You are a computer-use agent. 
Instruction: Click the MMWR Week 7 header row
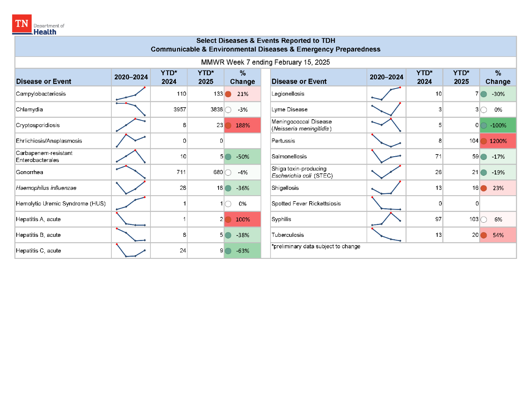[x=265, y=62]
